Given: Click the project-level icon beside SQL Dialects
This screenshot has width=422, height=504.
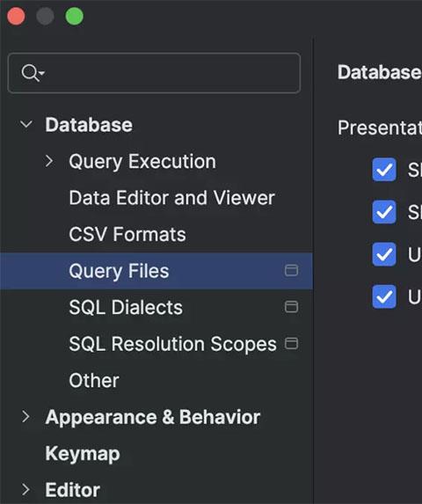Looking at the screenshot, I should (x=291, y=307).
